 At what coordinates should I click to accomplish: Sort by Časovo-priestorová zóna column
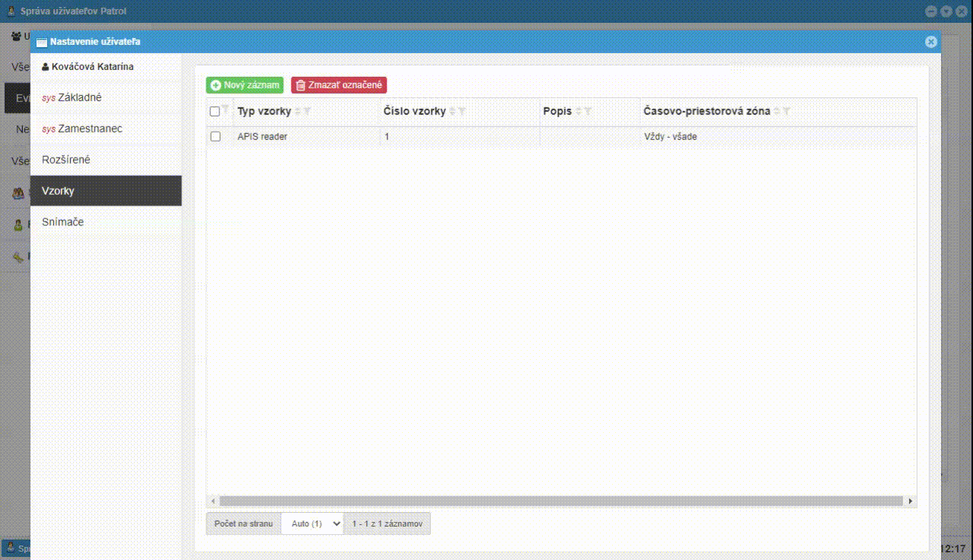777,112
